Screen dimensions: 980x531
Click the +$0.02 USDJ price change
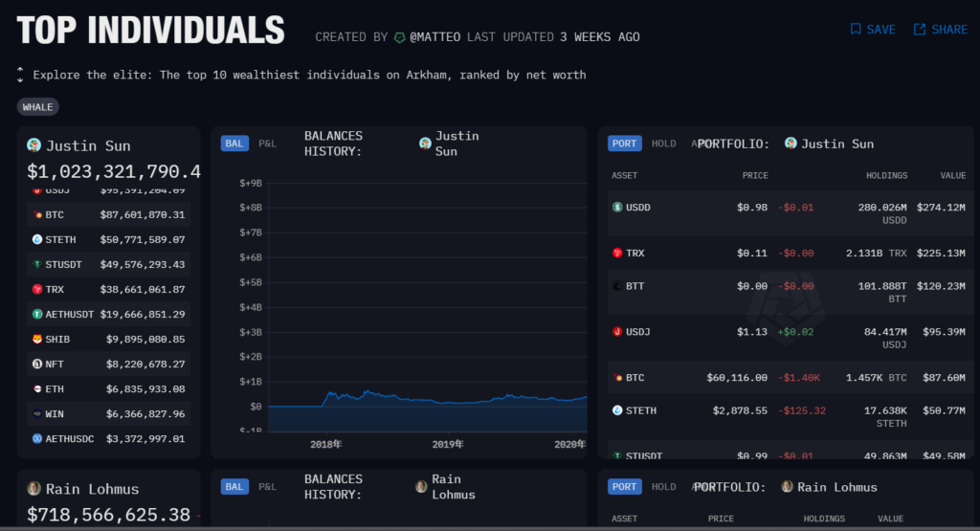click(x=795, y=332)
